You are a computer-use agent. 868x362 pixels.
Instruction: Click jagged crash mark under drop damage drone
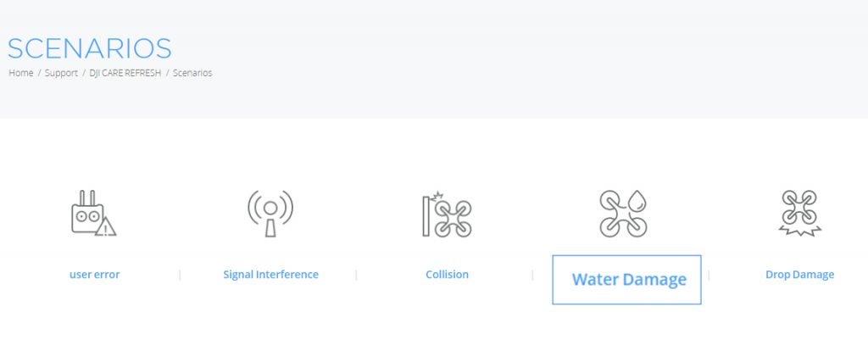click(800, 231)
